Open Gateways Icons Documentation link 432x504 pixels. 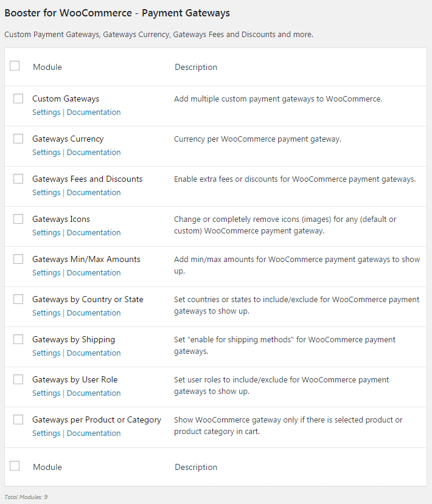[94, 233]
